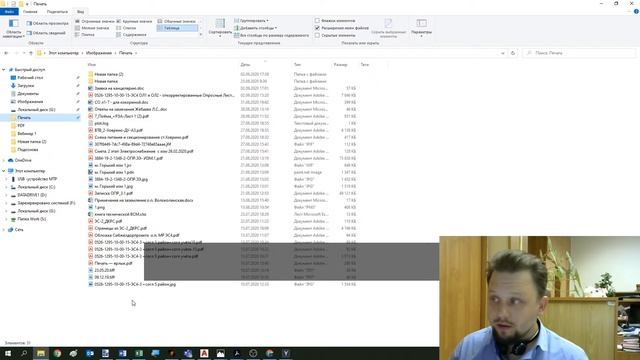Open the Navigation pane (Область навигации) button
Image resolution: width=640 pixels, height=360 pixels.
click(13, 28)
